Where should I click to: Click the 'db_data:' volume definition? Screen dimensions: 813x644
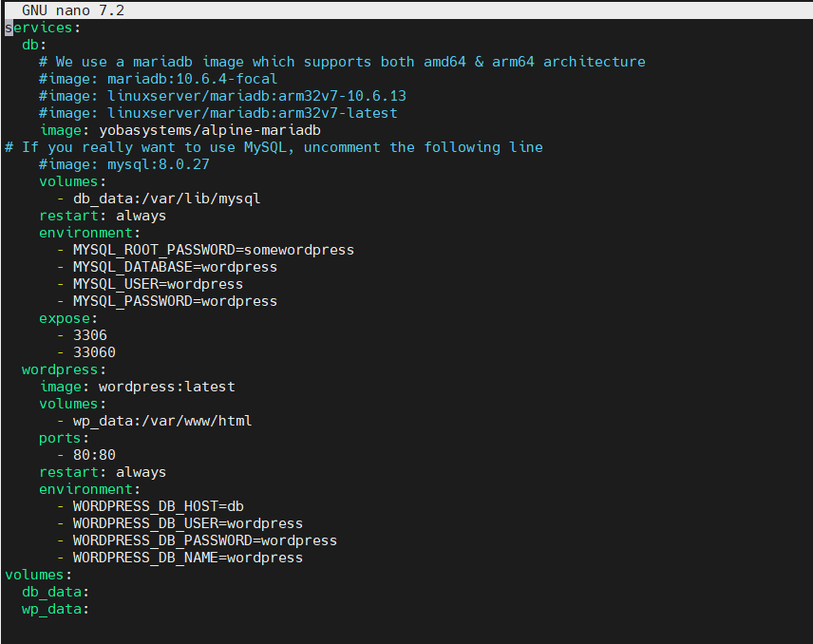55,592
